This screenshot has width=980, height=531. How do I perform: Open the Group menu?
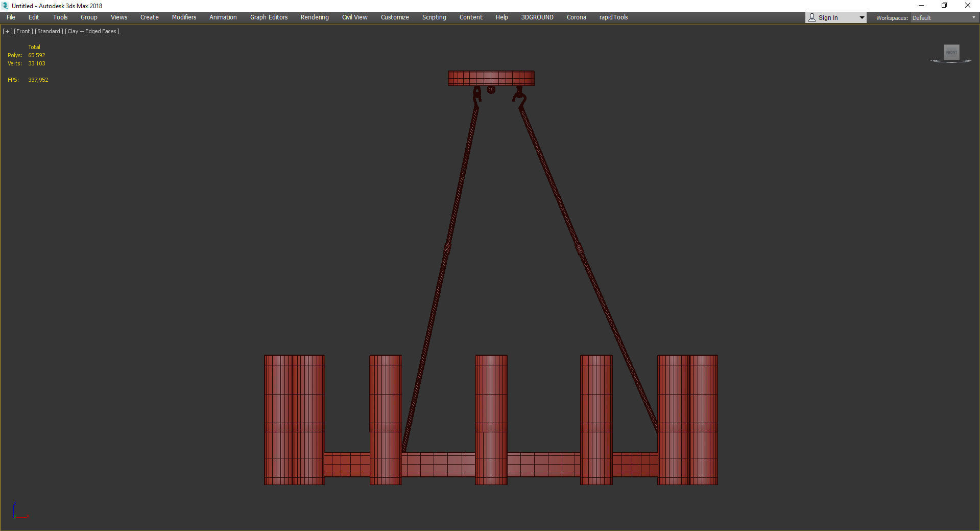[89, 17]
